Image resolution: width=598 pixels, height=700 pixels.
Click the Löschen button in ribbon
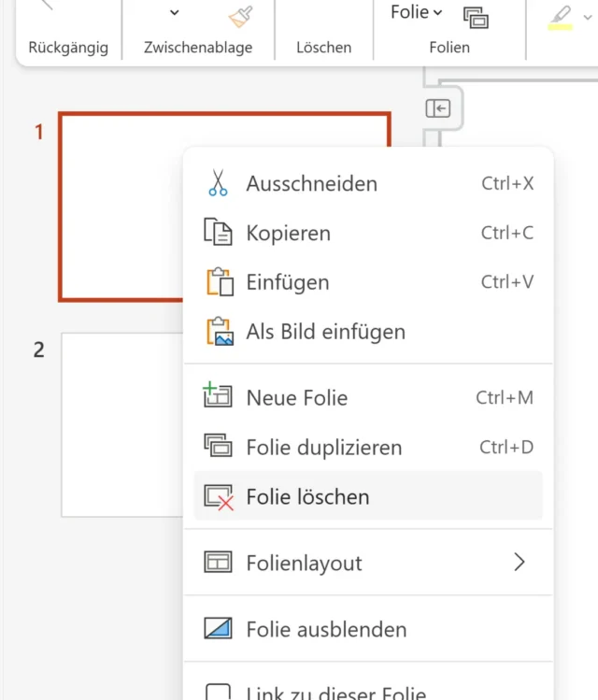point(323,47)
